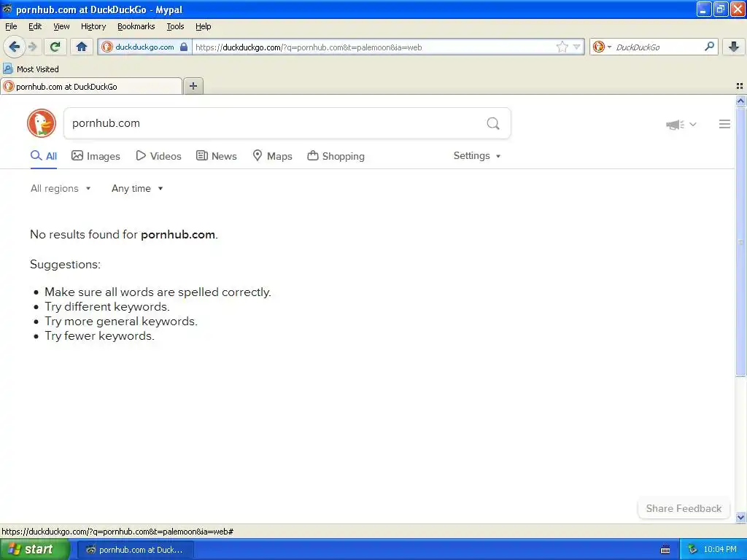This screenshot has width=747, height=560.
Task: Click the padlock site identity icon
Action: 184,47
